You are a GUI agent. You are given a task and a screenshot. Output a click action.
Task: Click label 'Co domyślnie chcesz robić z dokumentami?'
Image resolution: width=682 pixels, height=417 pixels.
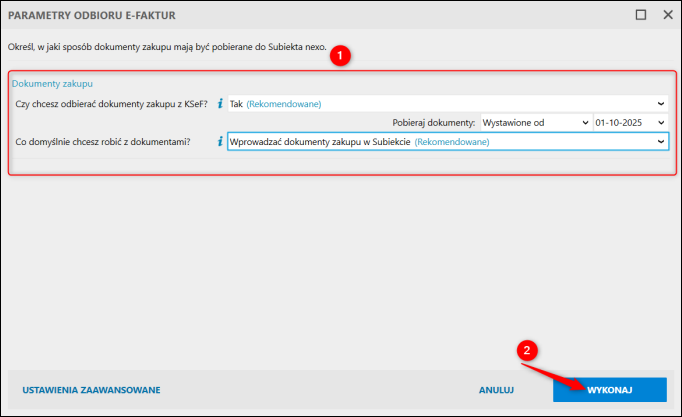[103, 142]
